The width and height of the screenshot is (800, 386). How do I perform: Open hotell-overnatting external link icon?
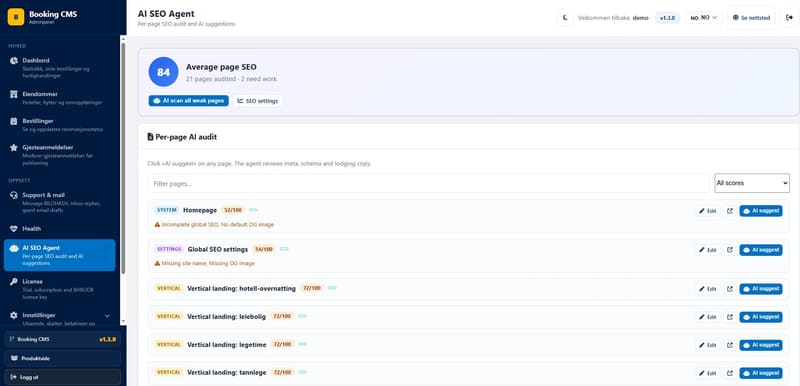coord(730,289)
